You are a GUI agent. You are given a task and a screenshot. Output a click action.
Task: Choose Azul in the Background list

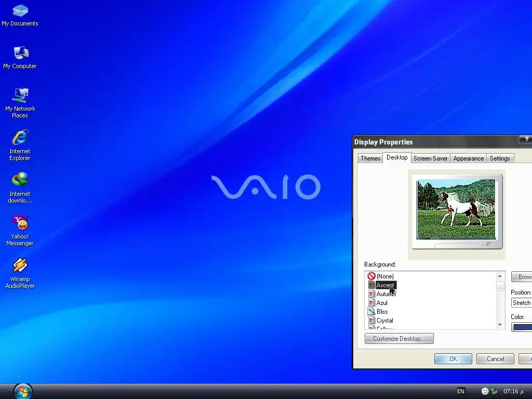[382, 303]
